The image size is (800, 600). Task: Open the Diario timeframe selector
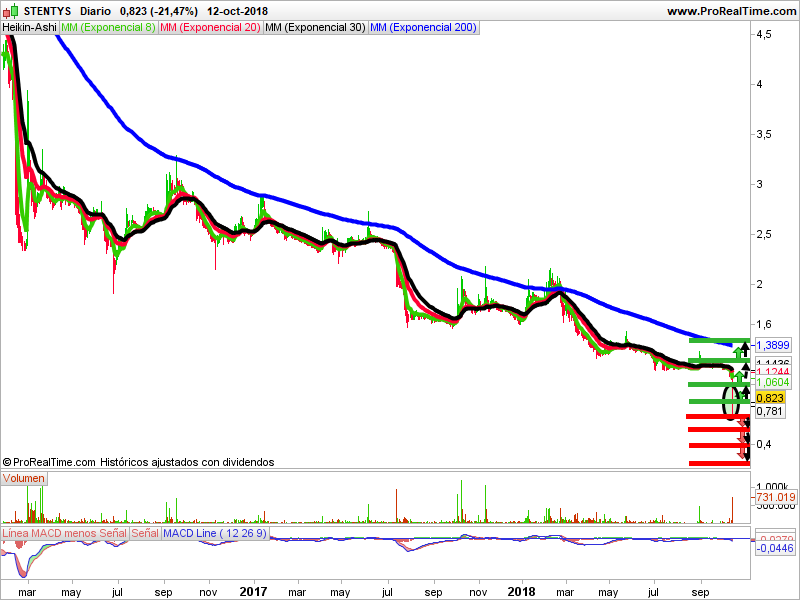click(x=96, y=11)
